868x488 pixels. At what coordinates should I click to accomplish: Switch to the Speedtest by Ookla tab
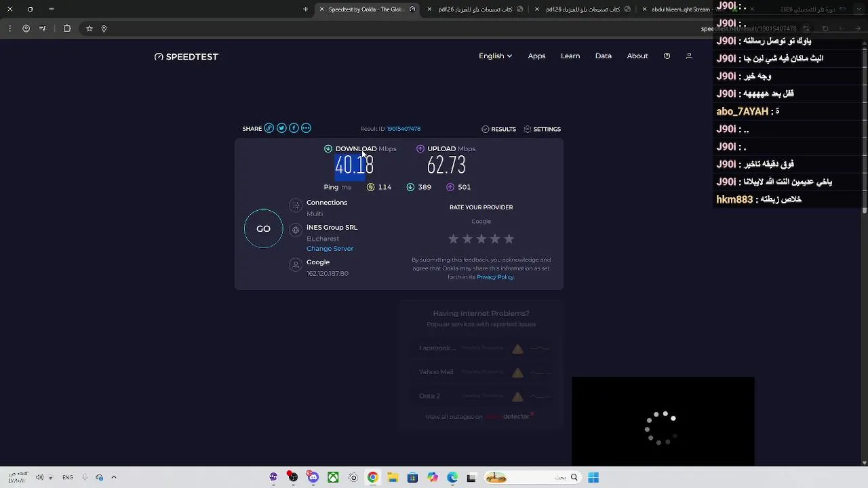click(366, 9)
